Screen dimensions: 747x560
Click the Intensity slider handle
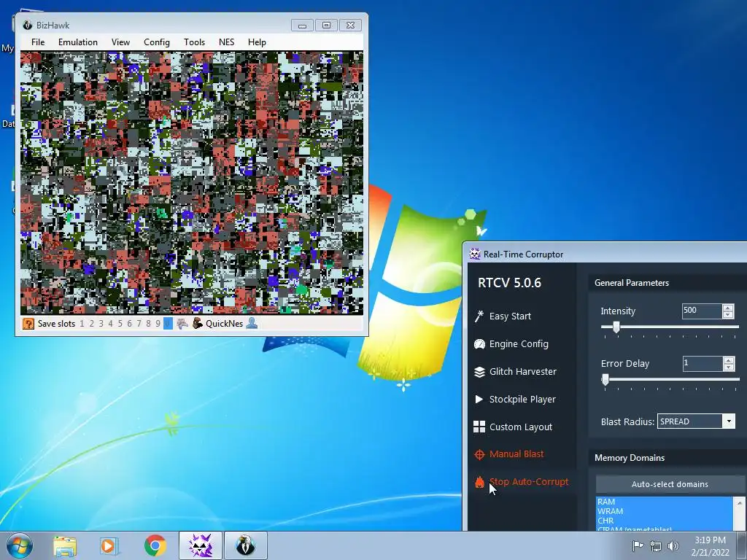coord(616,327)
